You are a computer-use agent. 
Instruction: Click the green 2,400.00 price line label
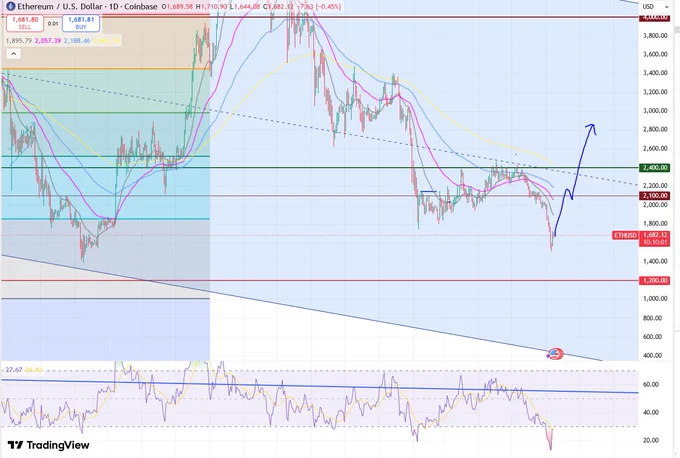pyautogui.click(x=655, y=167)
